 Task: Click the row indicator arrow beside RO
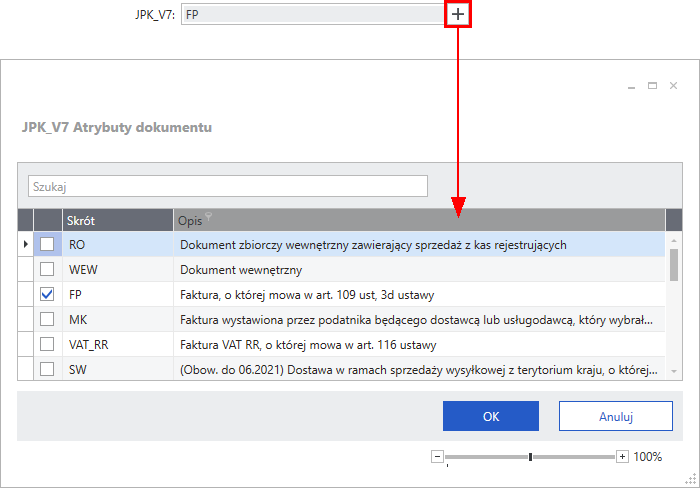tap(25, 244)
